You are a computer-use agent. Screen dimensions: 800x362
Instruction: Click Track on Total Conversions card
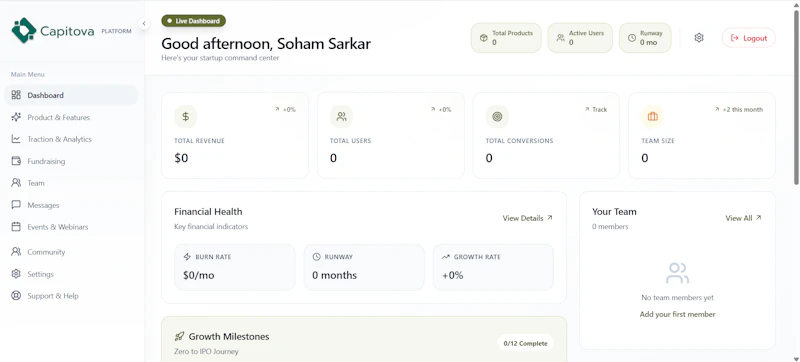(x=595, y=110)
